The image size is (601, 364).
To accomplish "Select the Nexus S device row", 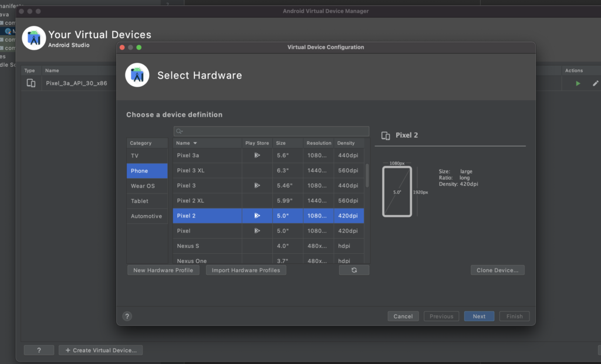I will [x=268, y=246].
